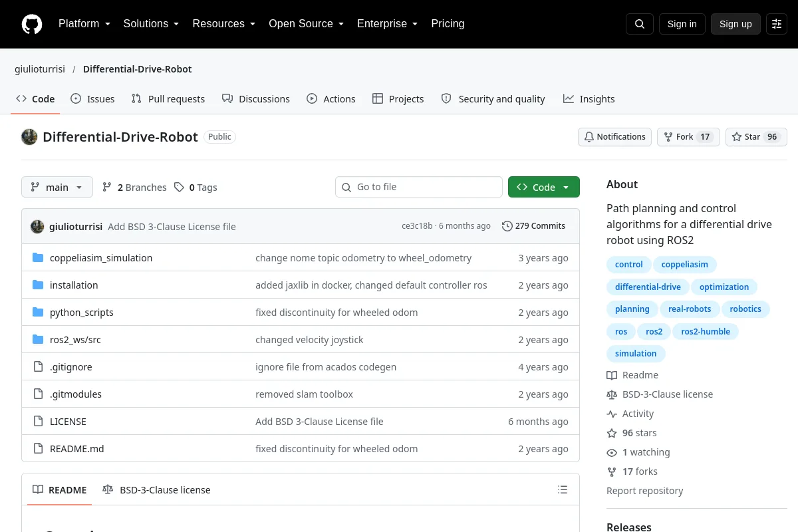This screenshot has width=798, height=532.
Task: Click the commit author avatar in latest commit row
Action: (37, 226)
